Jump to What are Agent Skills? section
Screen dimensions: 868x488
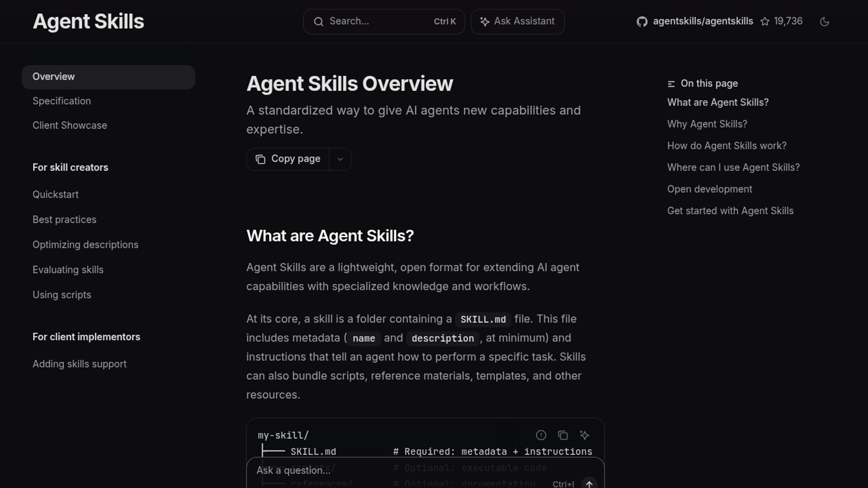[718, 103]
